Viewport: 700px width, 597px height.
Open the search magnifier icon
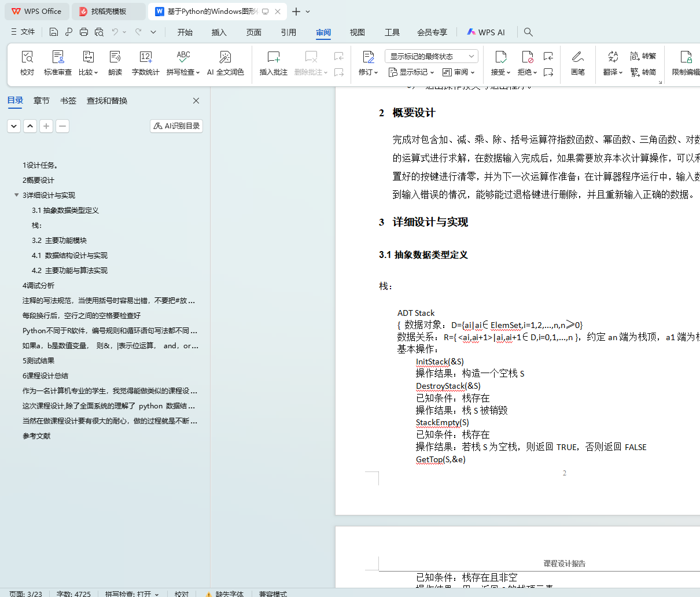pos(528,32)
